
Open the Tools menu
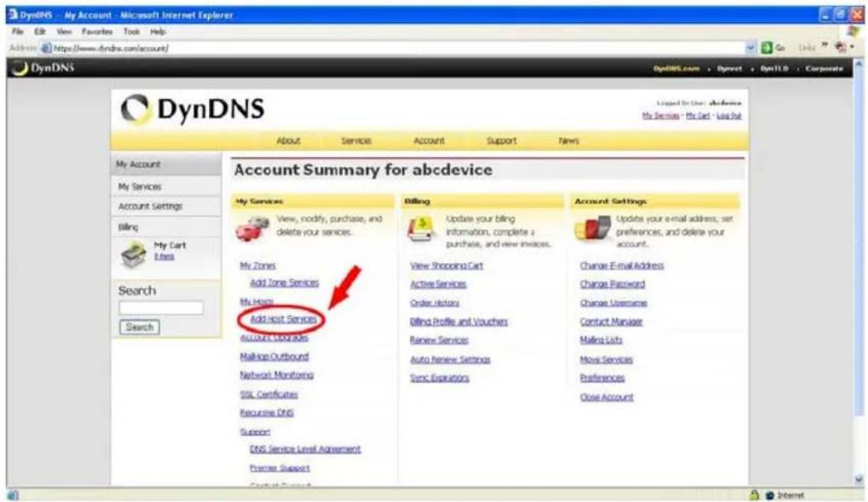point(131,31)
